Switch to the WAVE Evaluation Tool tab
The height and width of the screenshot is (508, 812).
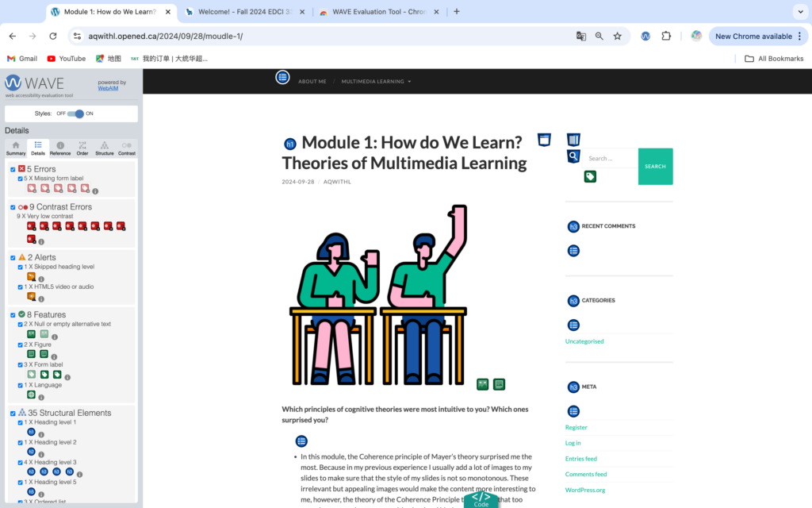point(378,12)
